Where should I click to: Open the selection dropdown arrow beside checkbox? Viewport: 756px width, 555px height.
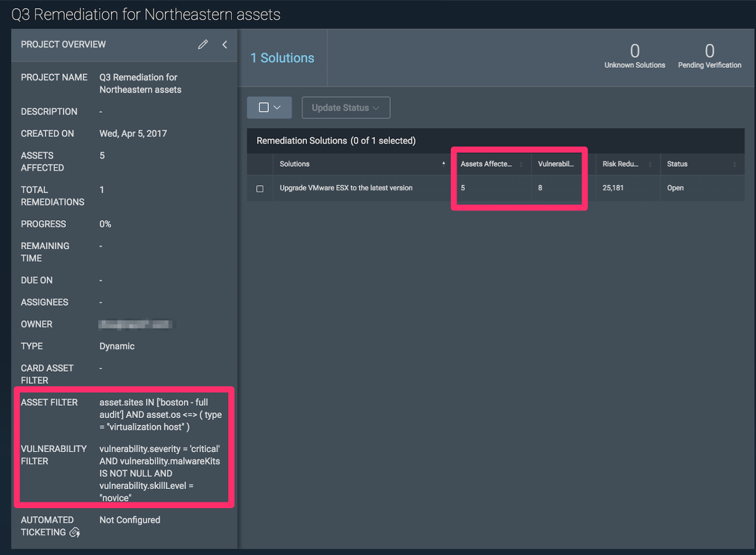(277, 107)
